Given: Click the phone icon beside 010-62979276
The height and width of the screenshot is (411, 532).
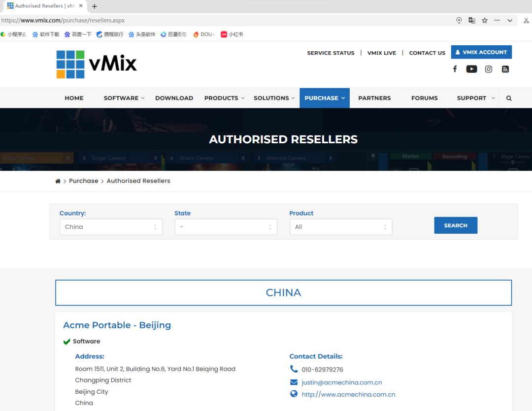Looking at the screenshot, I should coord(294,369).
